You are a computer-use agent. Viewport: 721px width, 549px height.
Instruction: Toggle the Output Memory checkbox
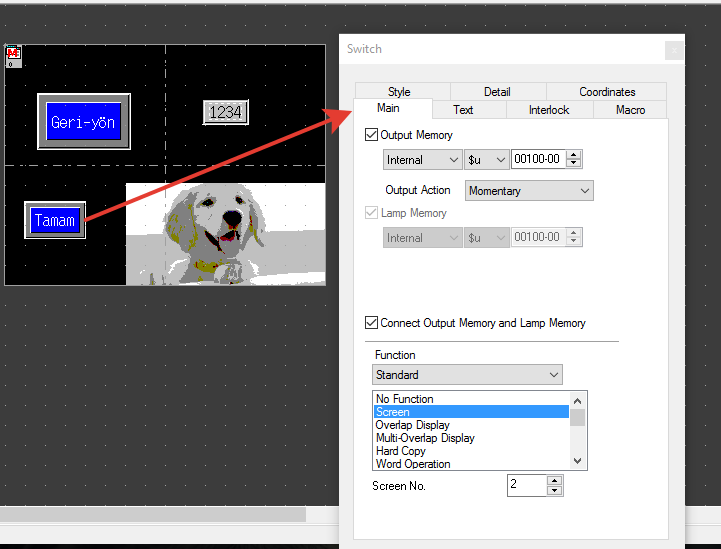click(373, 135)
